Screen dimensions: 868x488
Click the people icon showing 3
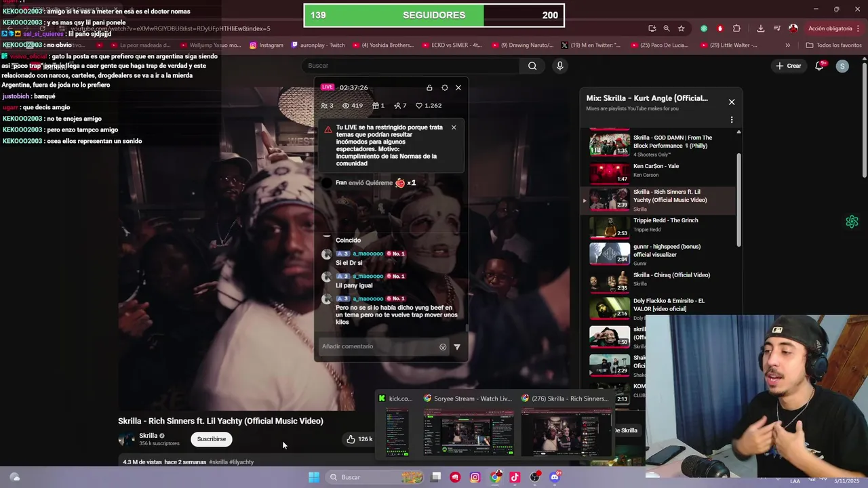[324, 106]
